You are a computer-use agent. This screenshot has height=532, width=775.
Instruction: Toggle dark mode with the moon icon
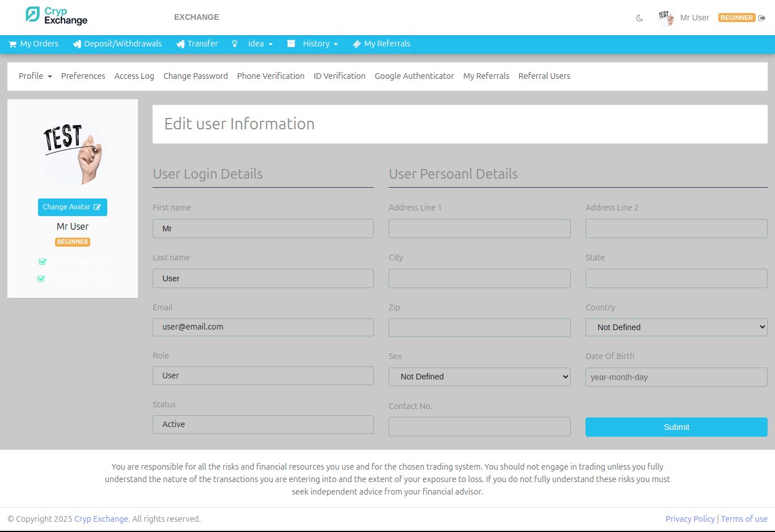639,18
